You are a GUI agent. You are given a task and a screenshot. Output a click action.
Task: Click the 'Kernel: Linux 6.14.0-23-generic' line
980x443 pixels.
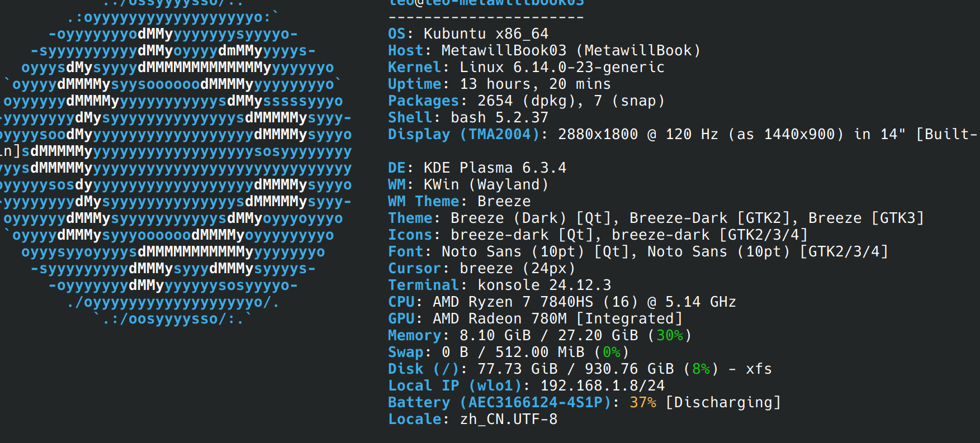click(527, 67)
